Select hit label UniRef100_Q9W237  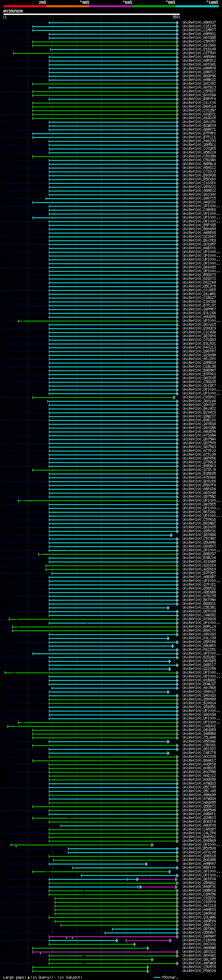point(199,416)
